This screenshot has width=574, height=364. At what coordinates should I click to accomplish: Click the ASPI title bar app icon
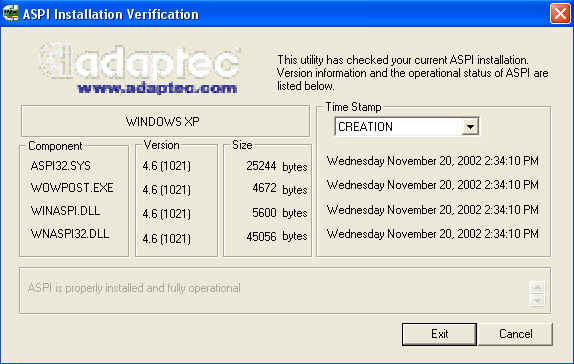point(10,14)
